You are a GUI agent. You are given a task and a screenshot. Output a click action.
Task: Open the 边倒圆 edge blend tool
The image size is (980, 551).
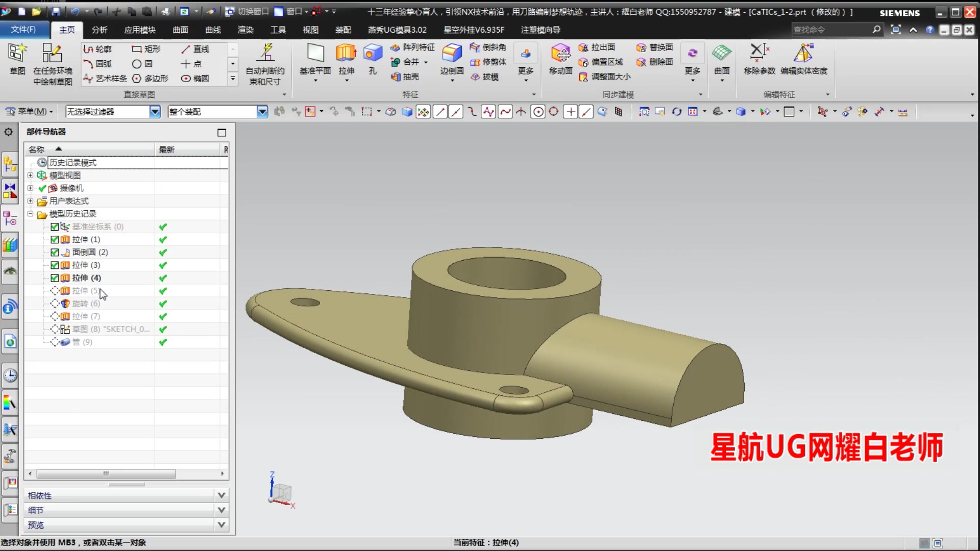pyautogui.click(x=452, y=54)
